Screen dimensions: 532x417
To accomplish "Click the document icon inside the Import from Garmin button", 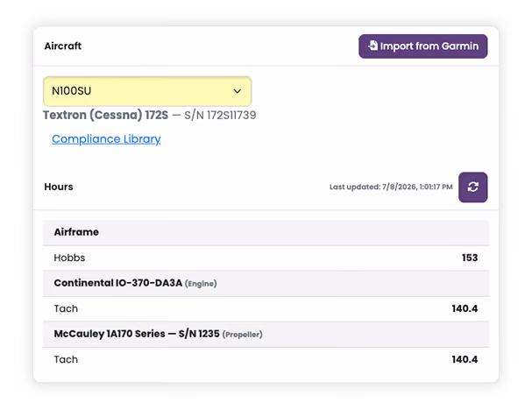I will tap(372, 46).
